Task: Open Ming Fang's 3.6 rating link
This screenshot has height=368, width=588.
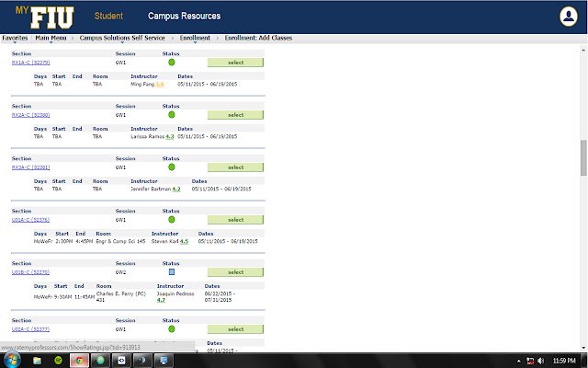Action: point(160,84)
